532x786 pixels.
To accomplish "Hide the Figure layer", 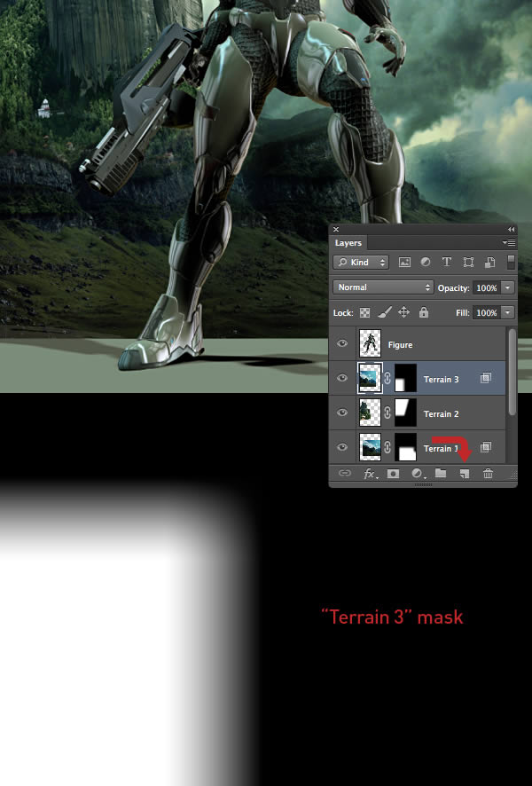I will click(342, 343).
